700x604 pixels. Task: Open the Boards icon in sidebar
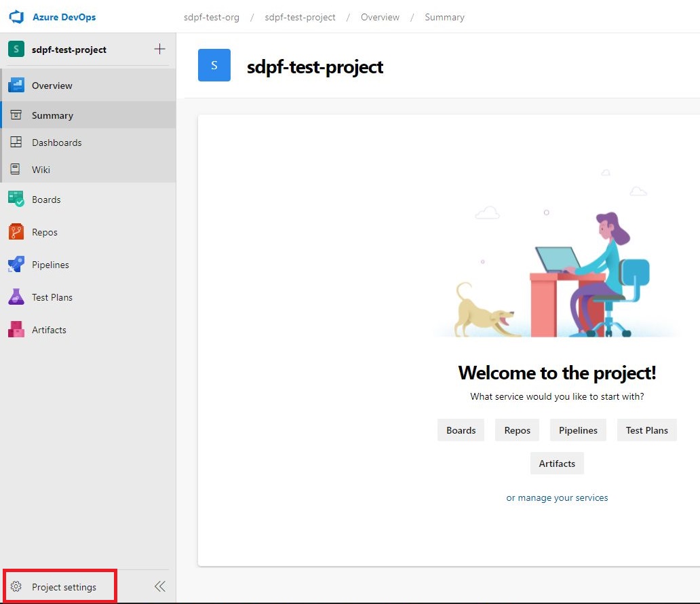pos(16,200)
